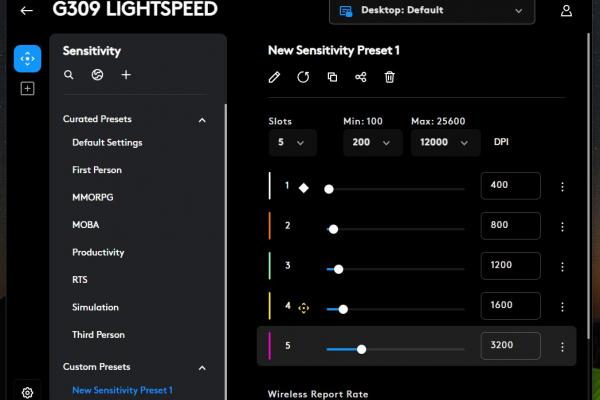Open more options for slot 4

coord(562,307)
